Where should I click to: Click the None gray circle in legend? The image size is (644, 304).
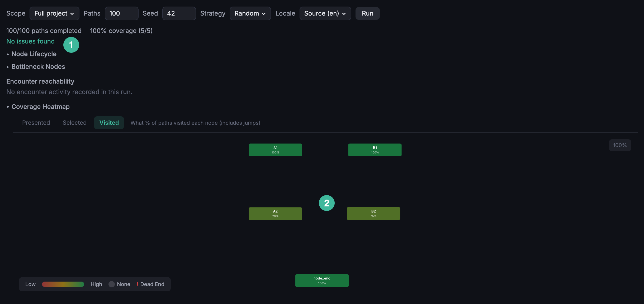pos(112,284)
